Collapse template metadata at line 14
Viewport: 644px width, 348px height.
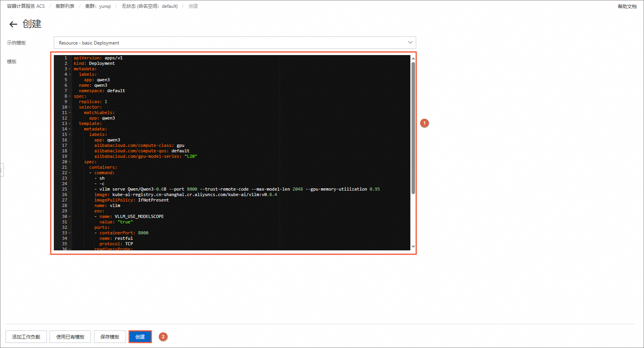click(70, 129)
